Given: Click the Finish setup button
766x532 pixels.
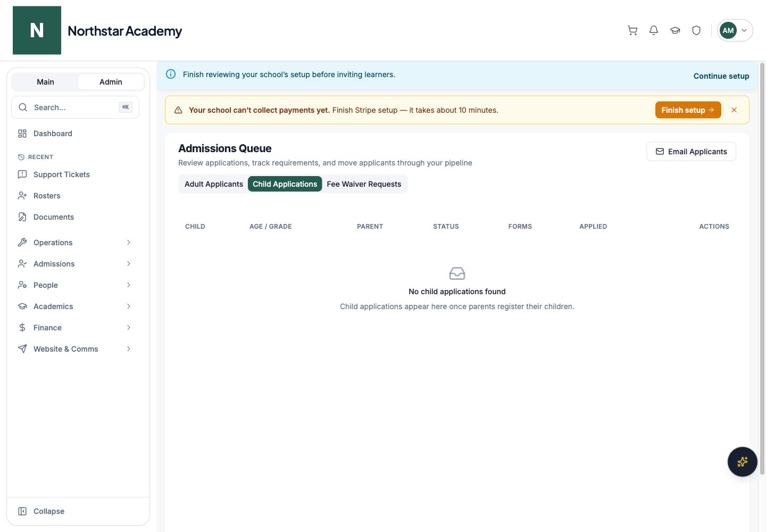Looking at the screenshot, I should coord(688,110).
